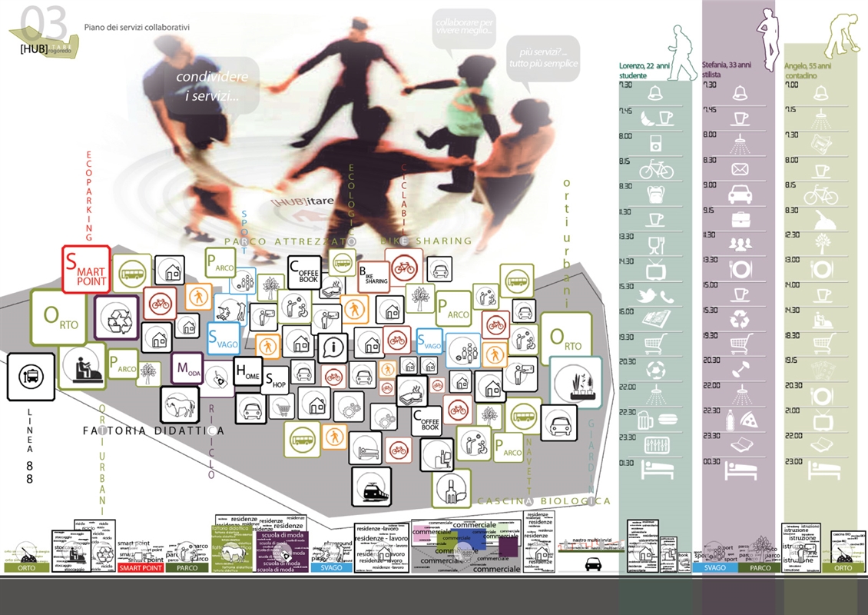The width and height of the screenshot is (868, 615).
Task: Select the teal-bordered potted plants tile
Action: point(575,383)
